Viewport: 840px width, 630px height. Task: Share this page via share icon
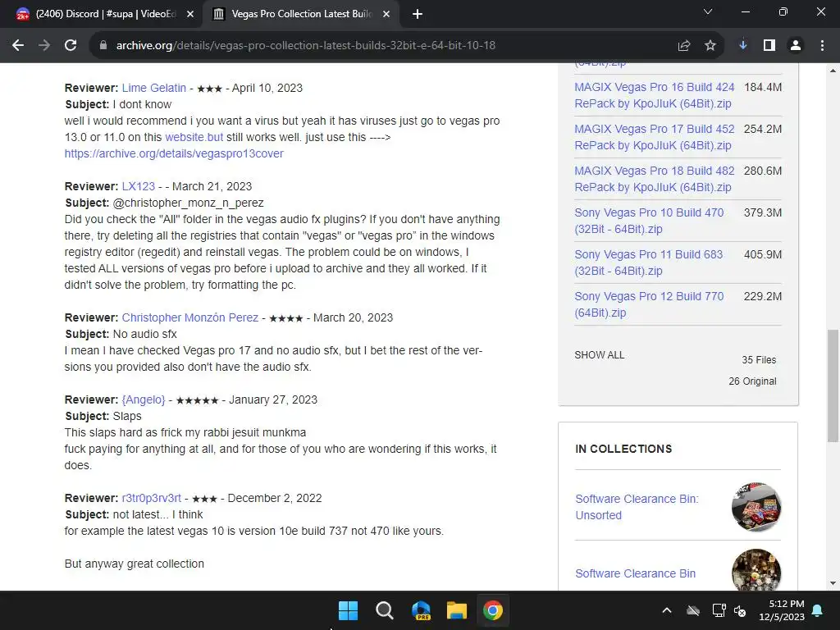[x=684, y=46]
